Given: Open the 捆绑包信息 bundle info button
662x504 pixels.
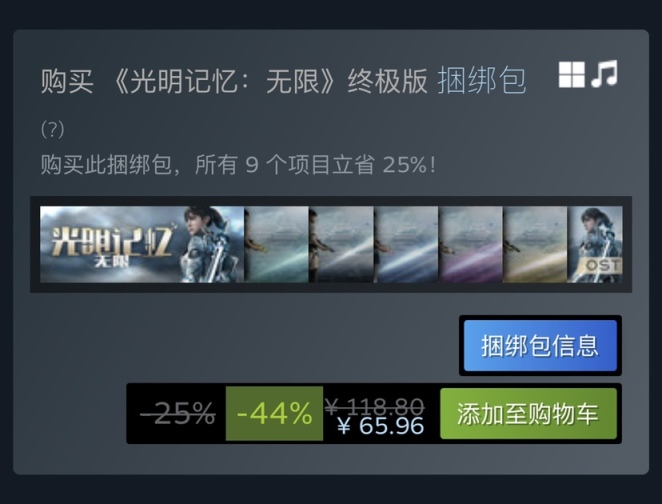Looking at the screenshot, I should (540, 345).
